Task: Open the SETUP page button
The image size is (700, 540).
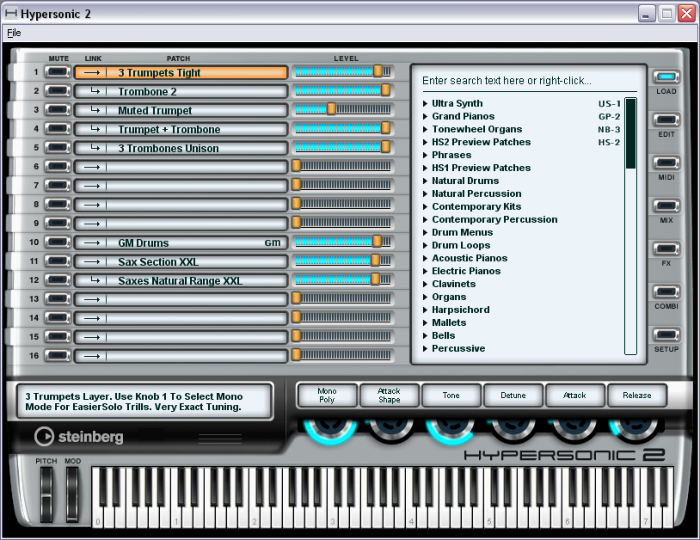Action: click(x=666, y=335)
